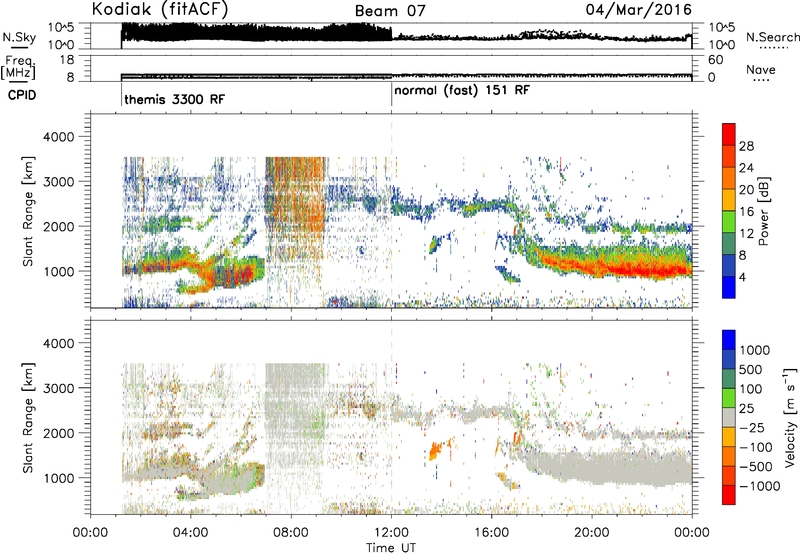Click the '-1000' tick on the Velocity scale
This screenshot has width=800, height=554.
point(759,486)
